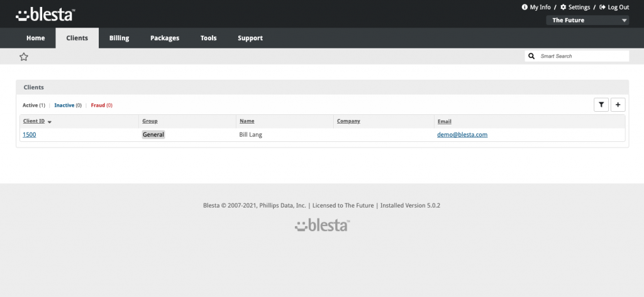Sort by Client ID arrow indicator

point(50,122)
